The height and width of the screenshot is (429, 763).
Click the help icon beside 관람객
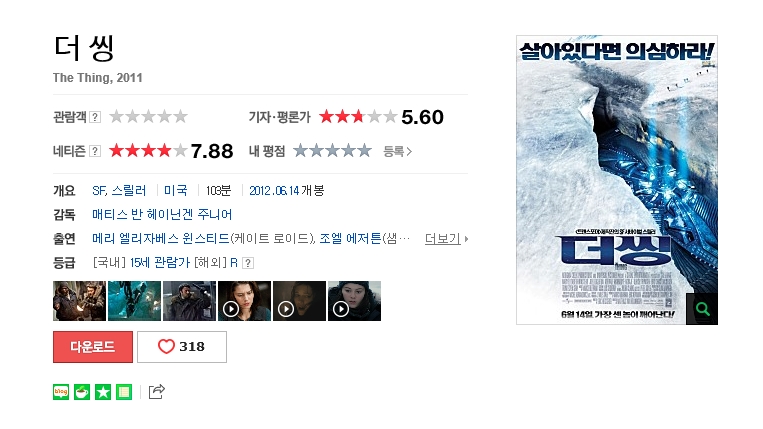pyautogui.click(x=95, y=117)
